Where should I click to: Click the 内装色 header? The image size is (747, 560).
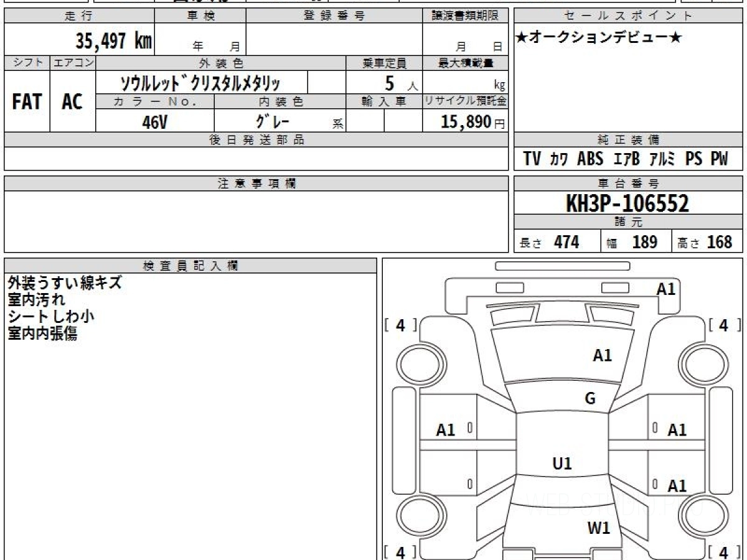tap(280, 101)
